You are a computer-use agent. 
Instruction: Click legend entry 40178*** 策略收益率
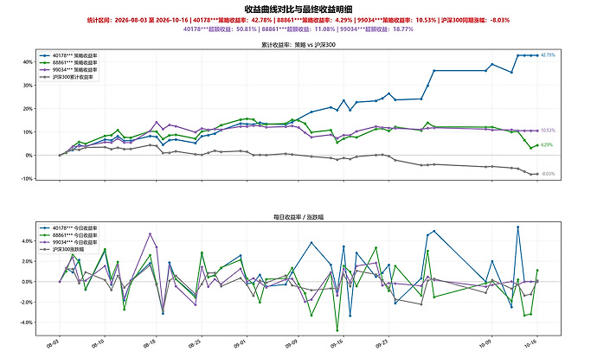pos(68,55)
